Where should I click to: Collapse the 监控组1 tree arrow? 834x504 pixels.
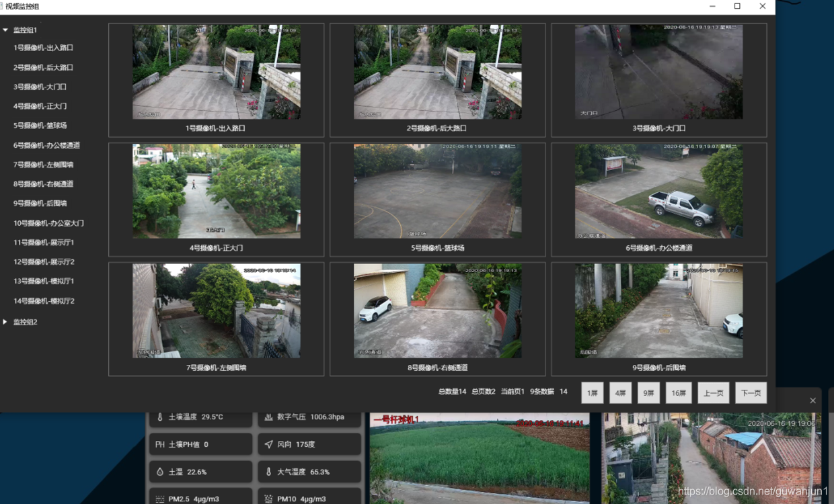[5, 30]
